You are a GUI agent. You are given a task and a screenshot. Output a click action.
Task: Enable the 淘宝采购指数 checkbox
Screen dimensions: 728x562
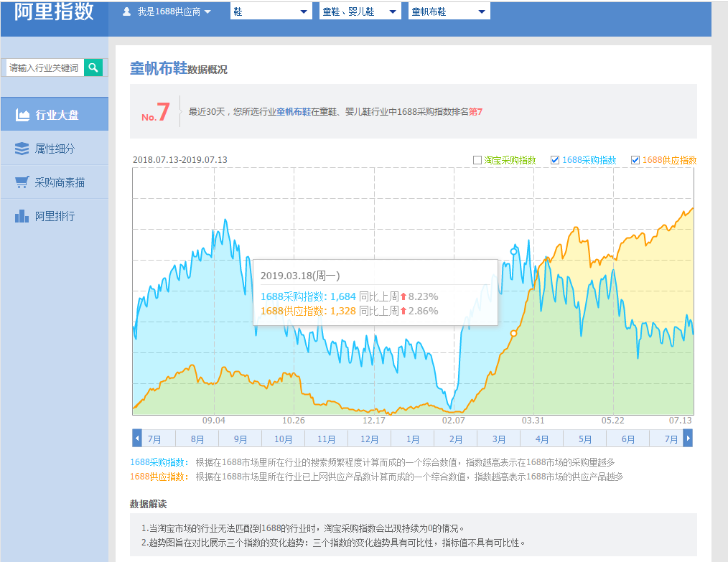477,160
